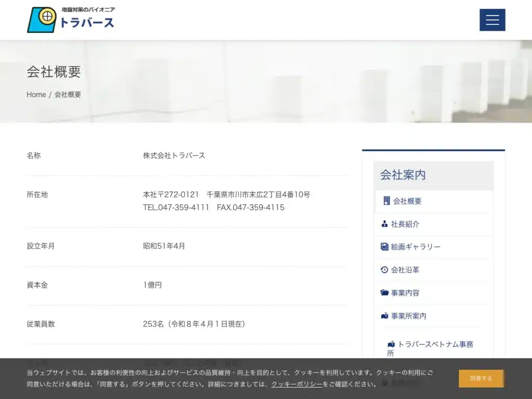The width and height of the screenshot is (532, 399).
Task: Click the 会社概要 breadcrumb text
Action: tap(68, 95)
